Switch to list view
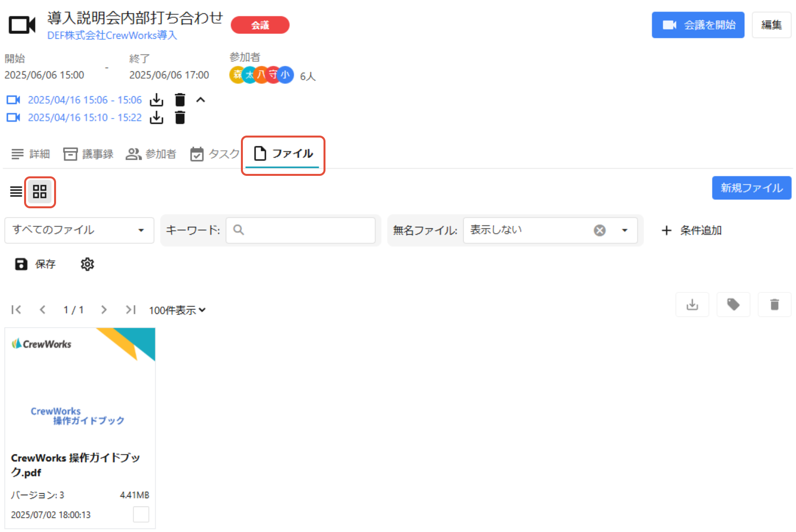This screenshot has width=796, height=532. point(16,192)
